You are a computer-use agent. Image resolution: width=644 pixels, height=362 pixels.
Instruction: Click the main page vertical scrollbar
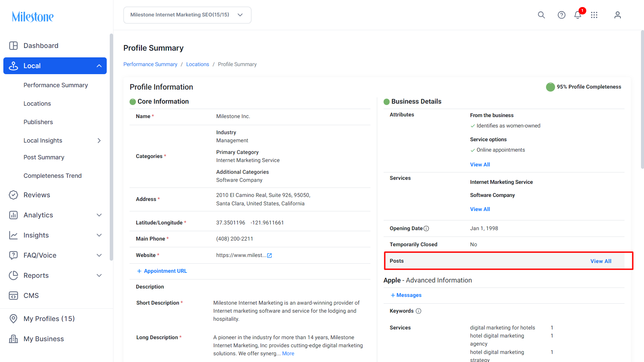point(642,99)
